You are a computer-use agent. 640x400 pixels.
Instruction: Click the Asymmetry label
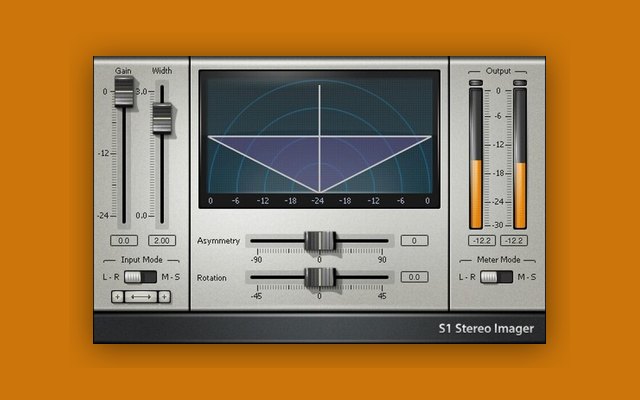[x=218, y=241]
